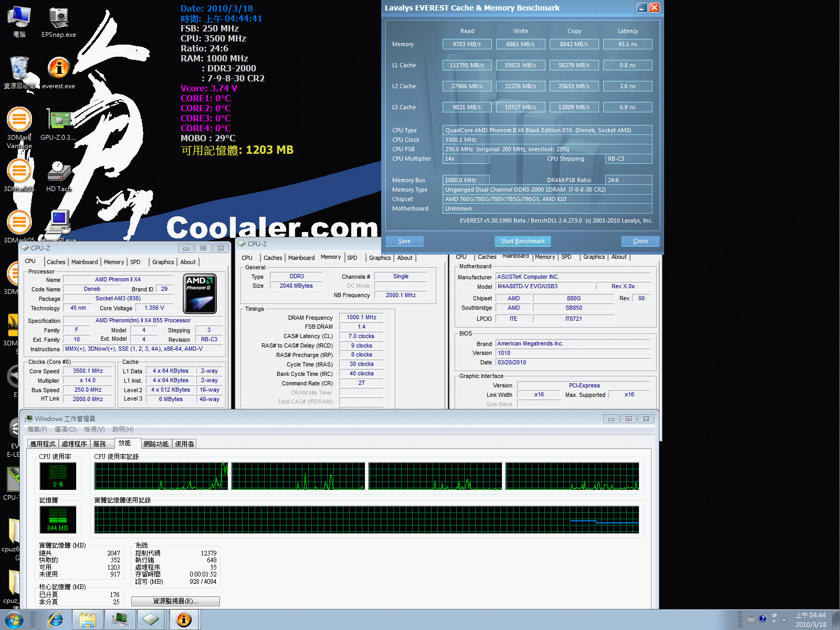Select SPD tab in left CPU-Z window

[x=135, y=262]
